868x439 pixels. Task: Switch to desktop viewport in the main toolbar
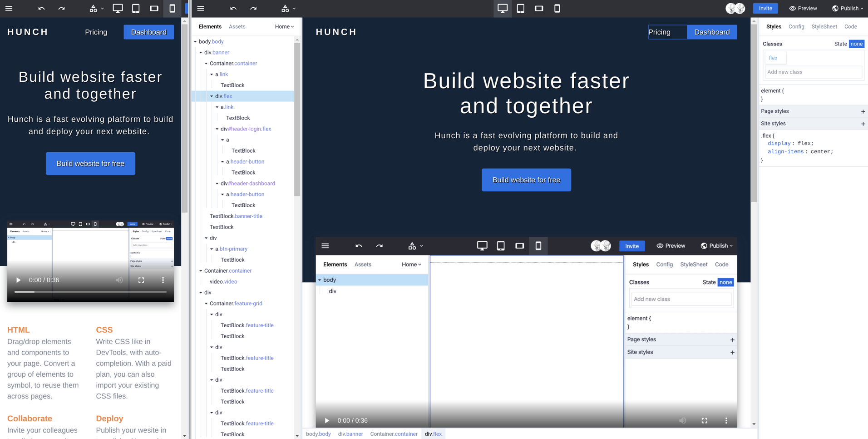(502, 9)
